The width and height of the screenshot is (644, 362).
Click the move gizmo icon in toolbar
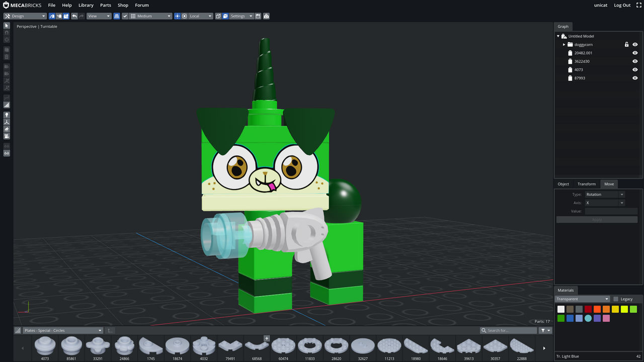pos(177,16)
